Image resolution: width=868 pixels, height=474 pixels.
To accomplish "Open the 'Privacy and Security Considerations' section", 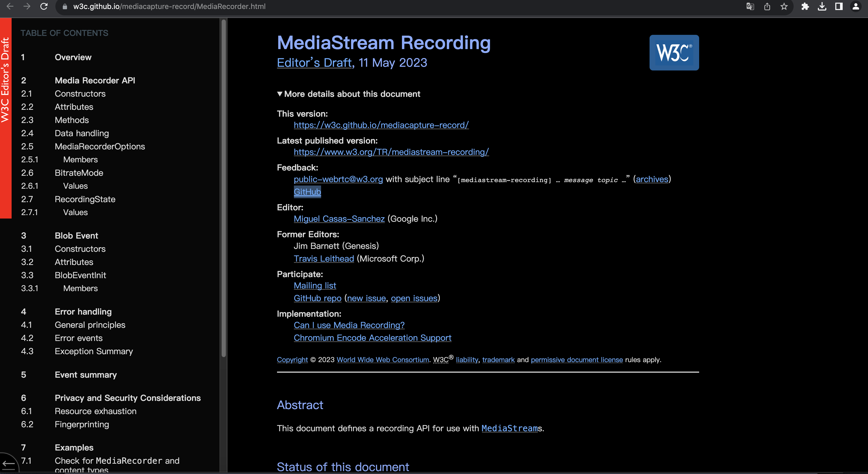I will click(127, 397).
